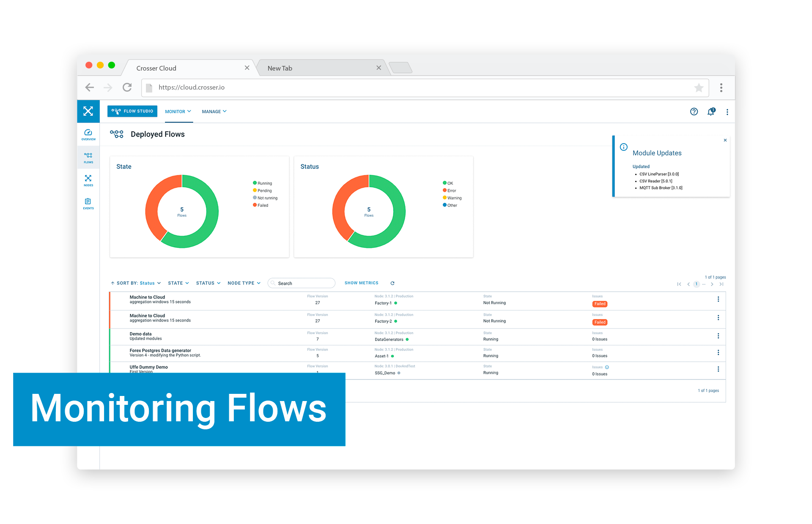The image size is (812, 524).
Task: Expand the State filter dropdown
Action: point(178,283)
